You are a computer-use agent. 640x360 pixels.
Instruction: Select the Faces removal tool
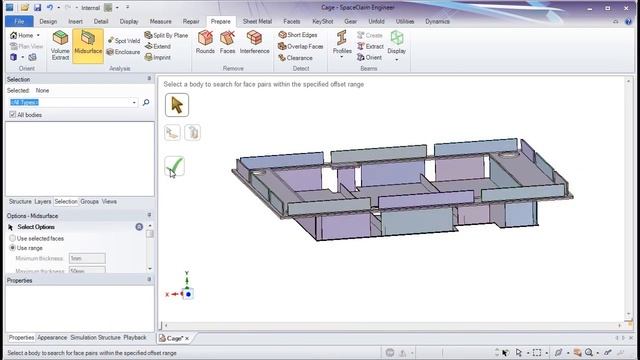[227, 42]
